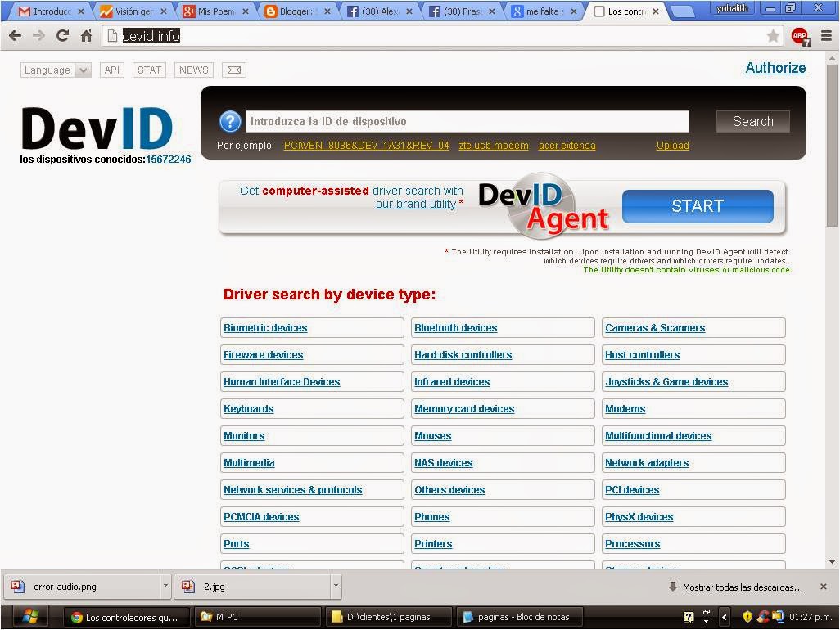Switch to the Mis Poem tab
The width and height of the screenshot is (840, 630).
pos(215,11)
